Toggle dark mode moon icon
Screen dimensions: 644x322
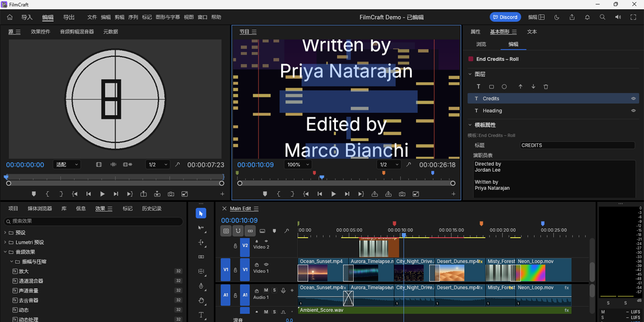(x=557, y=17)
